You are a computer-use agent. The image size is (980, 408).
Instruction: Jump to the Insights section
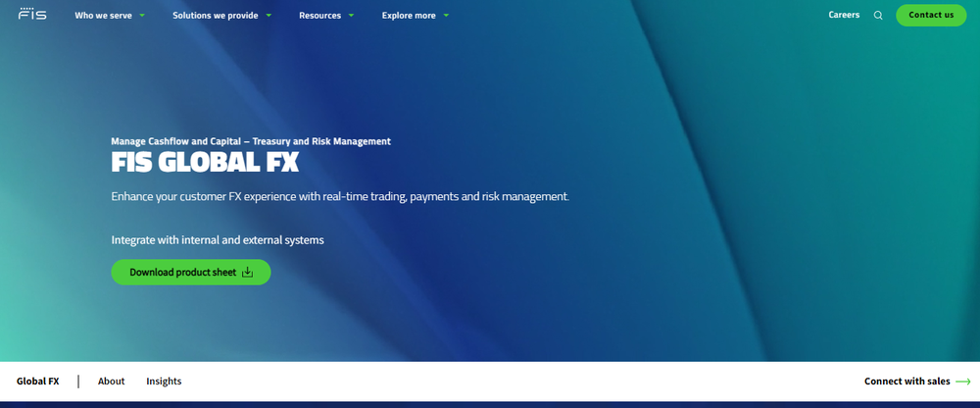(x=164, y=382)
